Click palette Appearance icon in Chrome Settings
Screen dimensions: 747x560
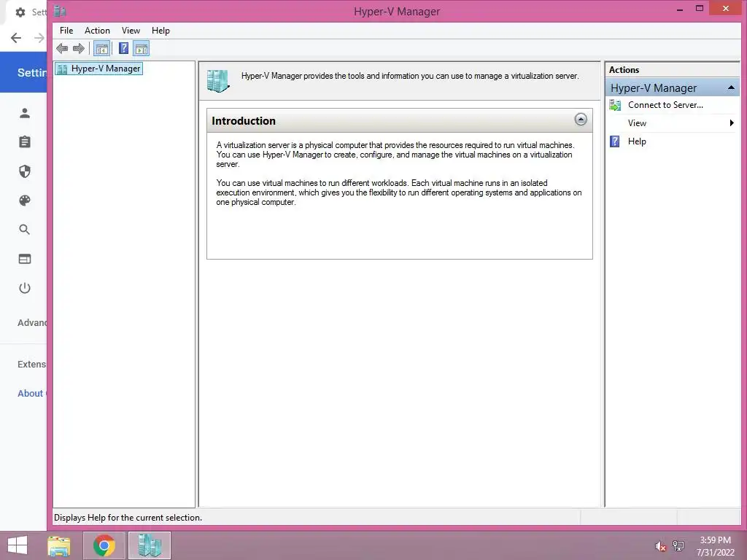[x=25, y=201]
